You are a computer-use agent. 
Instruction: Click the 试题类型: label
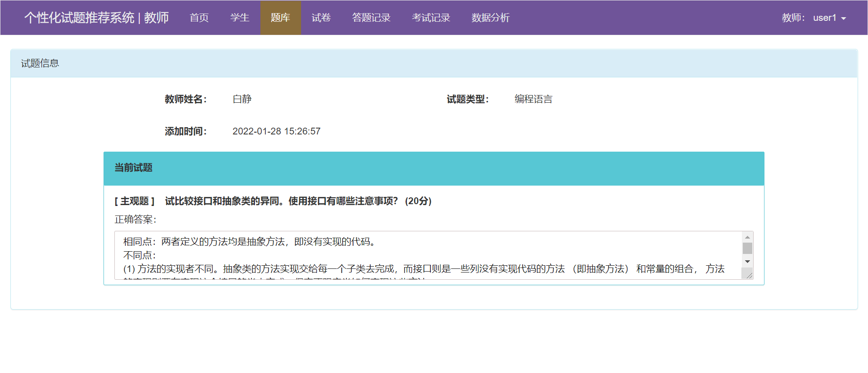[467, 99]
